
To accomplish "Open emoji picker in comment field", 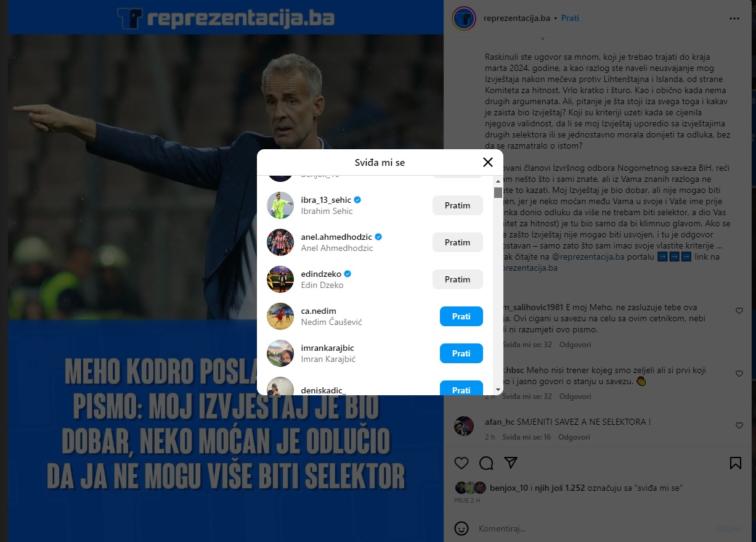I will (x=461, y=528).
